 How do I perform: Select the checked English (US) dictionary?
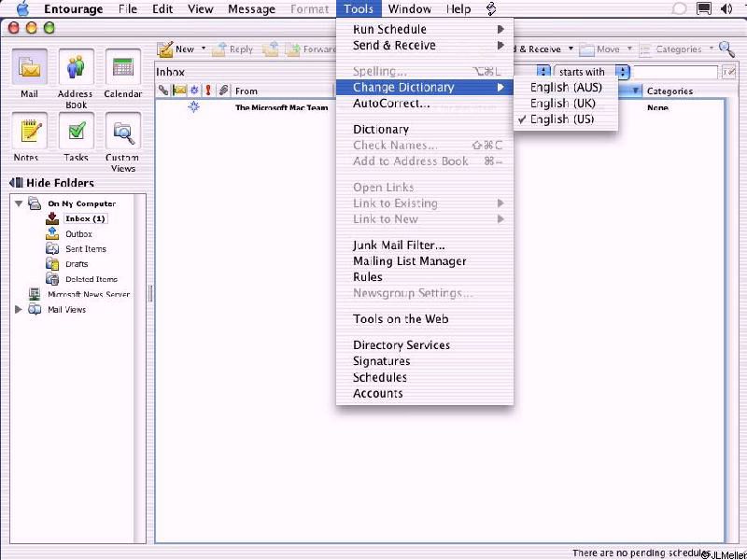[x=566, y=119]
